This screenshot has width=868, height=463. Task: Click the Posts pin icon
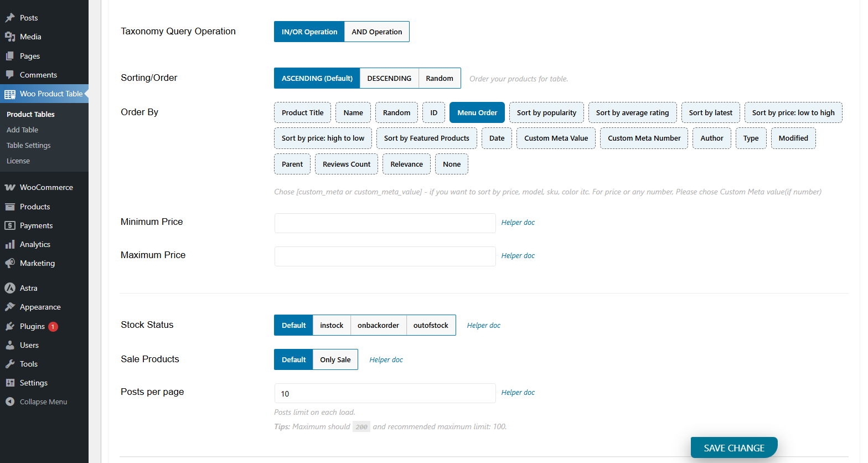10,18
